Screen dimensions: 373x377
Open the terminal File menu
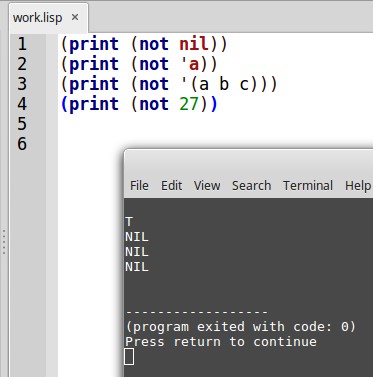click(x=139, y=185)
